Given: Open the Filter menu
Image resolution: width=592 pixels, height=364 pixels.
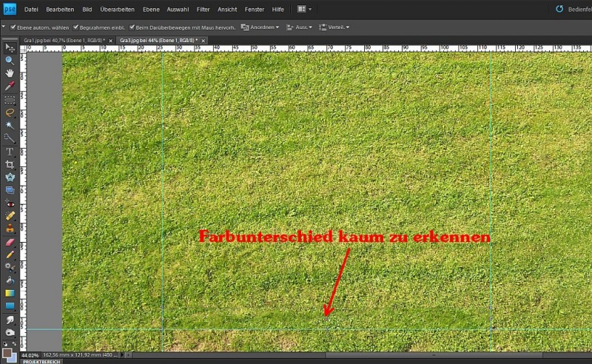Looking at the screenshot, I should 203,10.
